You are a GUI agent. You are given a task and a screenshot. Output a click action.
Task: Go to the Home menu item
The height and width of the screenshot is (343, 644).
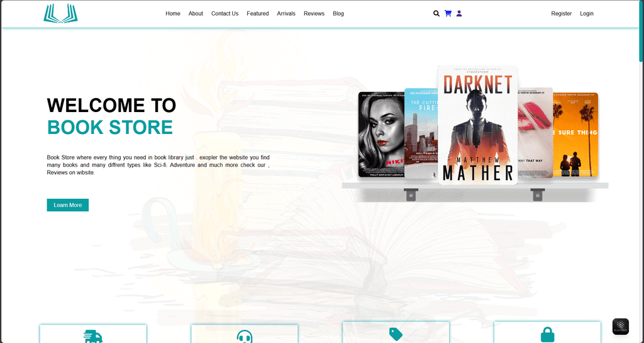pyautogui.click(x=173, y=13)
